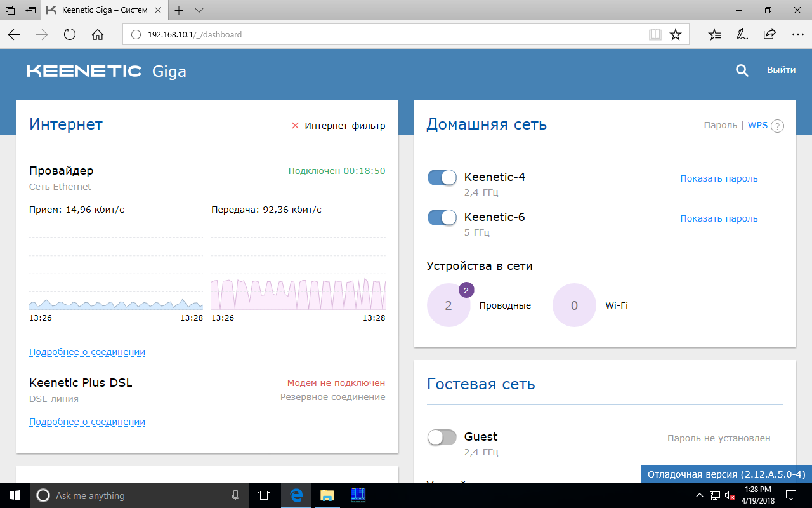Open a new browser tab
The height and width of the screenshot is (508, 812).
[x=179, y=10]
